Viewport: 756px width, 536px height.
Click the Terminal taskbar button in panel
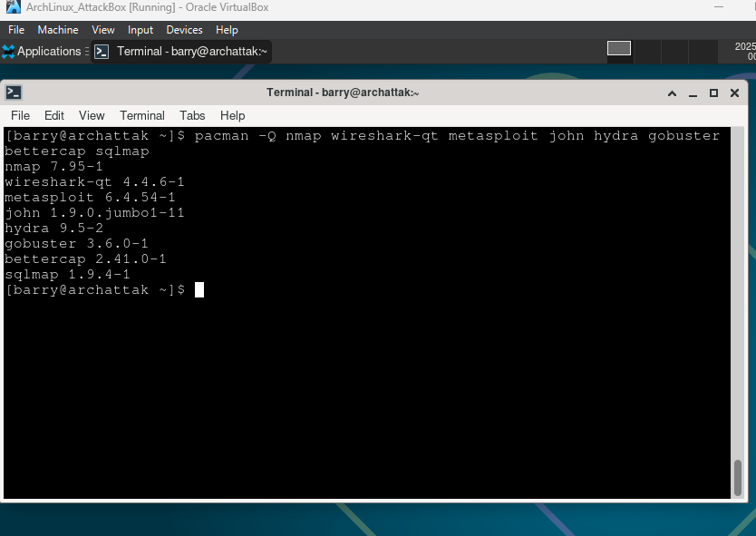181,52
